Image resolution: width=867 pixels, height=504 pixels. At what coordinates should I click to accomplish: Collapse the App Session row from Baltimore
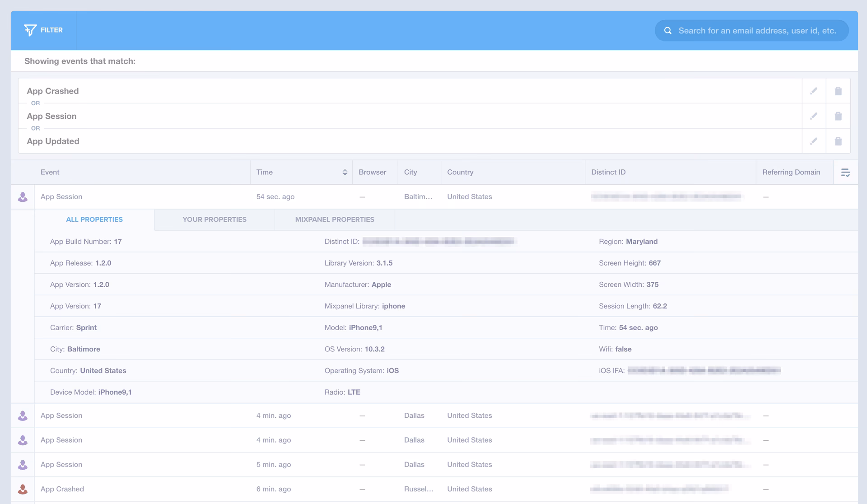(x=433, y=197)
